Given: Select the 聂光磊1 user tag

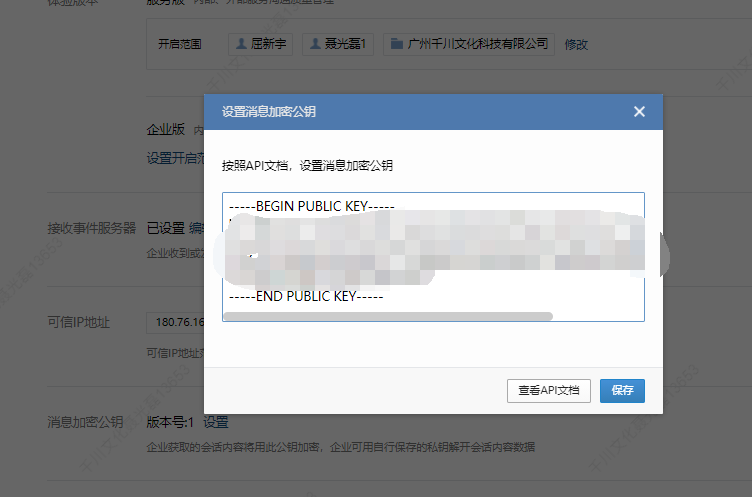Looking at the screenshot, I should (x=338, y=44).
